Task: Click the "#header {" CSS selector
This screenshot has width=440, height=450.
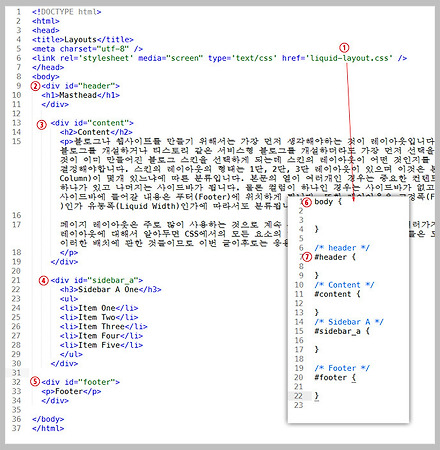Action: tap(335, 257)
